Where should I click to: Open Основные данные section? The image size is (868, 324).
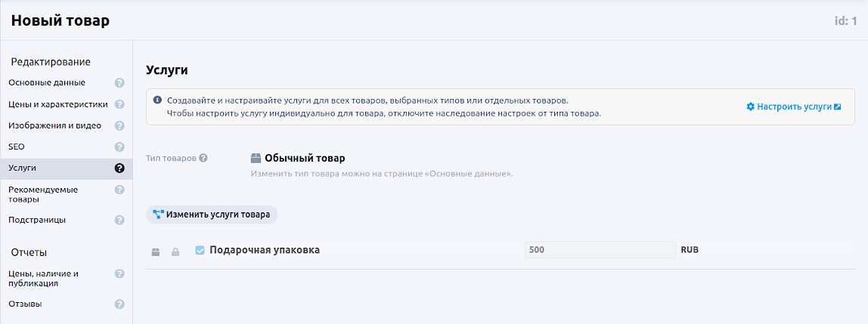click(x=47, y=83)
